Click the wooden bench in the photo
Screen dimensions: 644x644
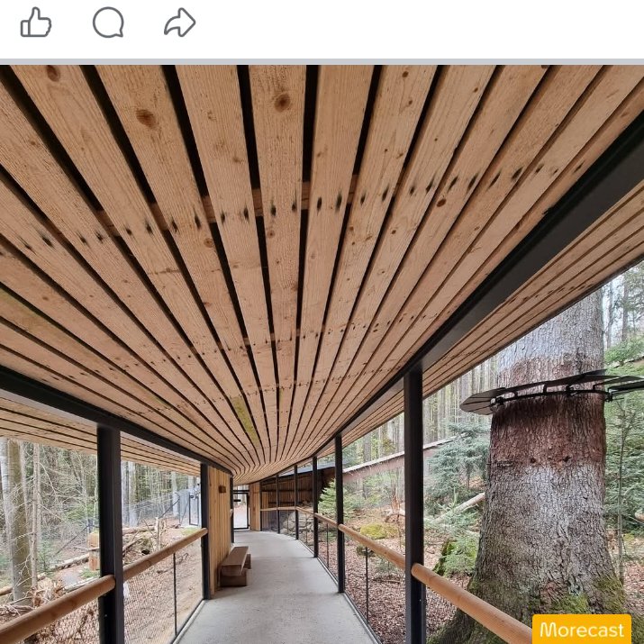click(x=235, y=566)
